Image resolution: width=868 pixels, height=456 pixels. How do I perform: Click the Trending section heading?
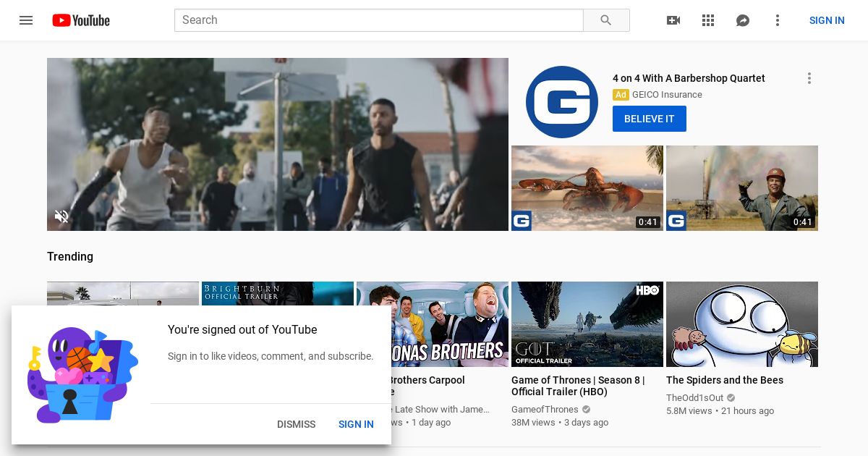click(x=70, y=257)
